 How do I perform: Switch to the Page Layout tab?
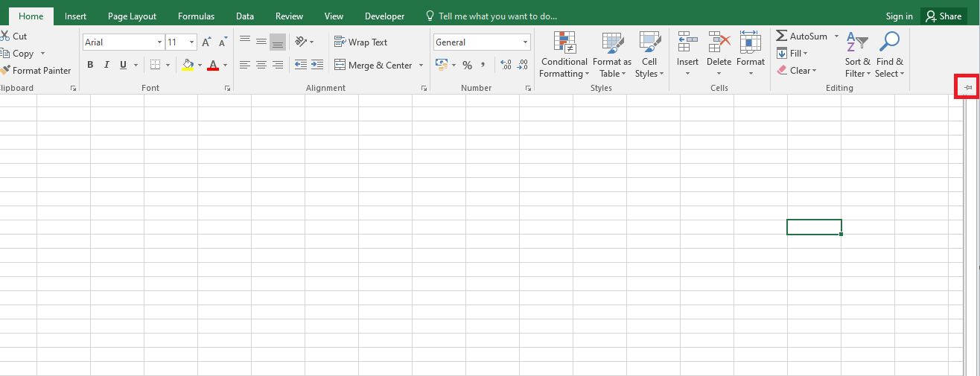[132, 16]
